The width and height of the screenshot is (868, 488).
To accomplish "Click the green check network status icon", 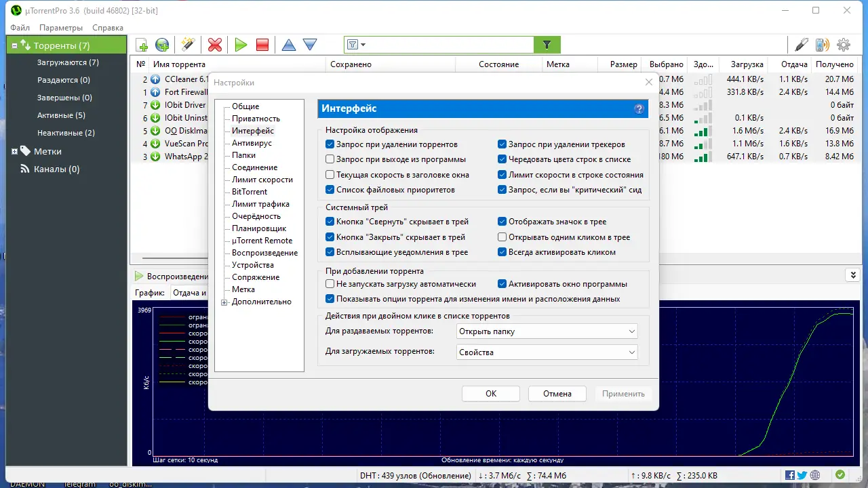I will pyautogui.click(x=840, y=475).
